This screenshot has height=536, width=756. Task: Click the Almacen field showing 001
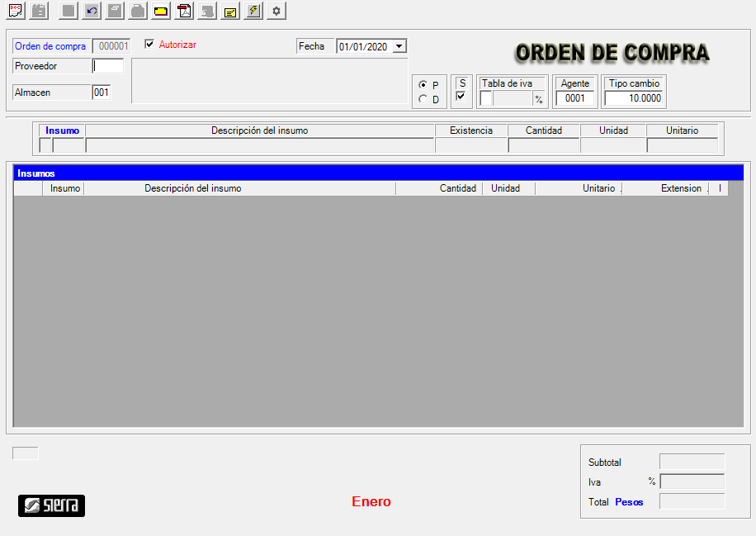(101, 92)
